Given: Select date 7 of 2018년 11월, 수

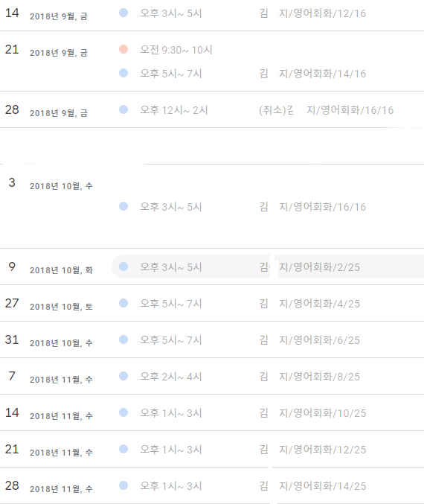Looking at the screenshot, I should pos(12,376).
